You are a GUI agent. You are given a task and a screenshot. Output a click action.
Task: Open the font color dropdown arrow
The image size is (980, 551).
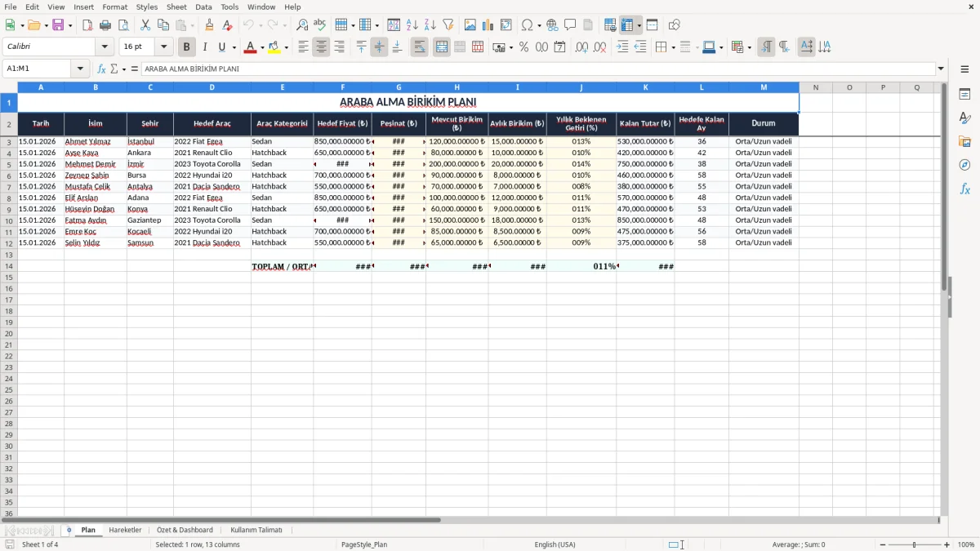262,47
